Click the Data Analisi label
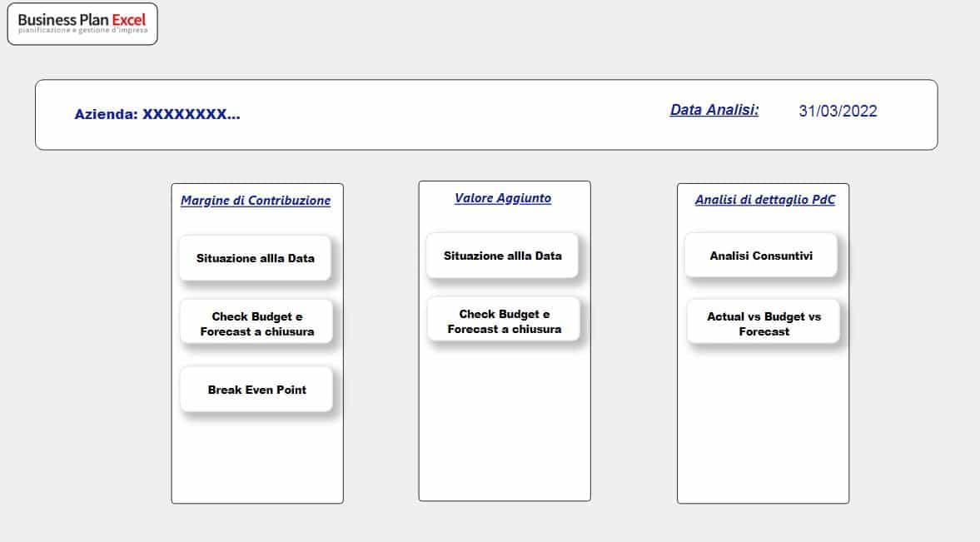The image size is (980, 542). pyautogui.click(x=714, y=110)
